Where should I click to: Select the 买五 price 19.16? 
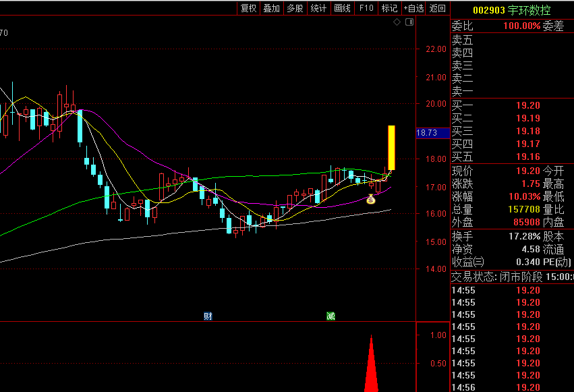pos(528,157)
